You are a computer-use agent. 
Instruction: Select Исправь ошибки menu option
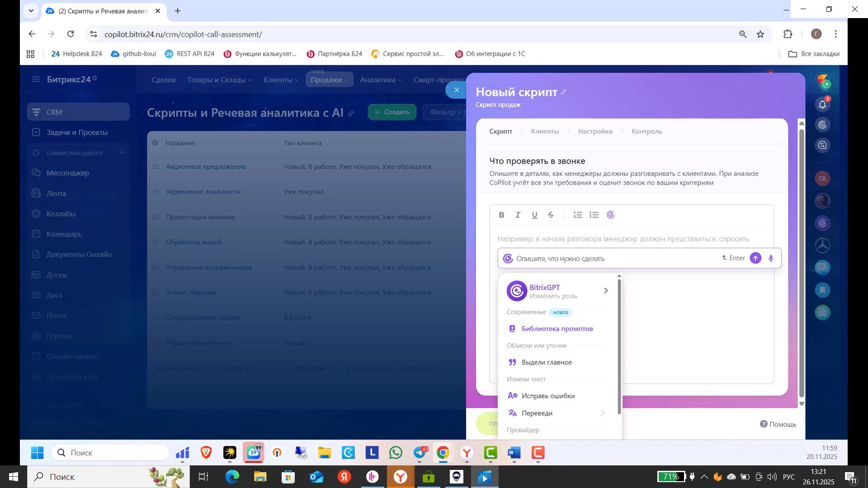pos(548,396)
